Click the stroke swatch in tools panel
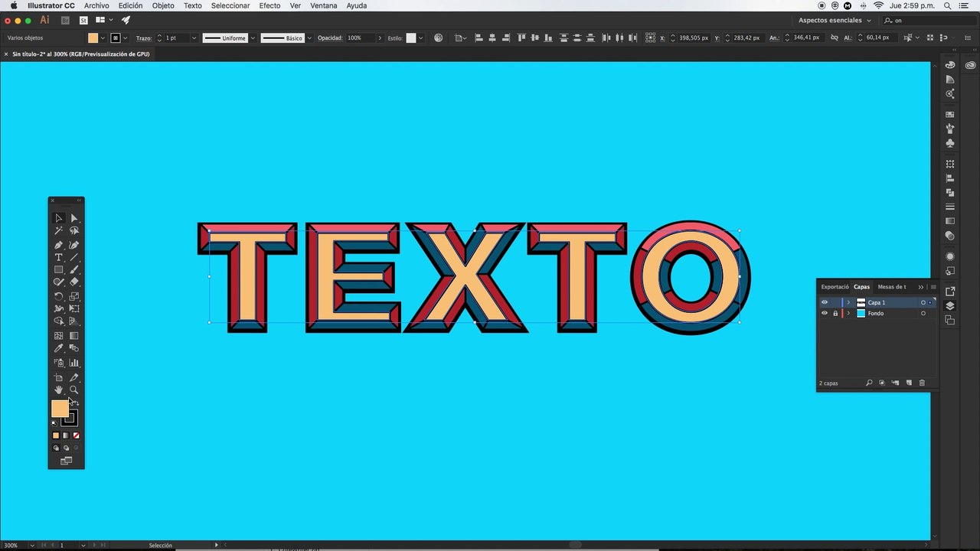This screenshot has width=980, height=551. (x=70, y=419)
